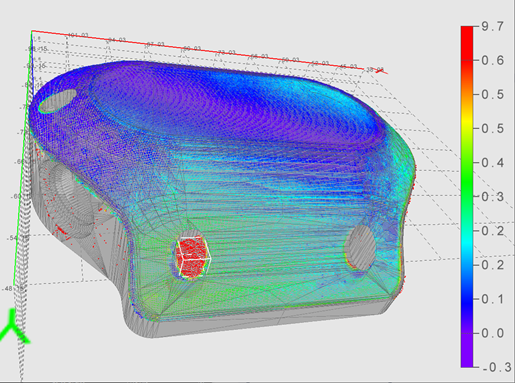Click the gray base under the colored mesh

pos(267,320)
